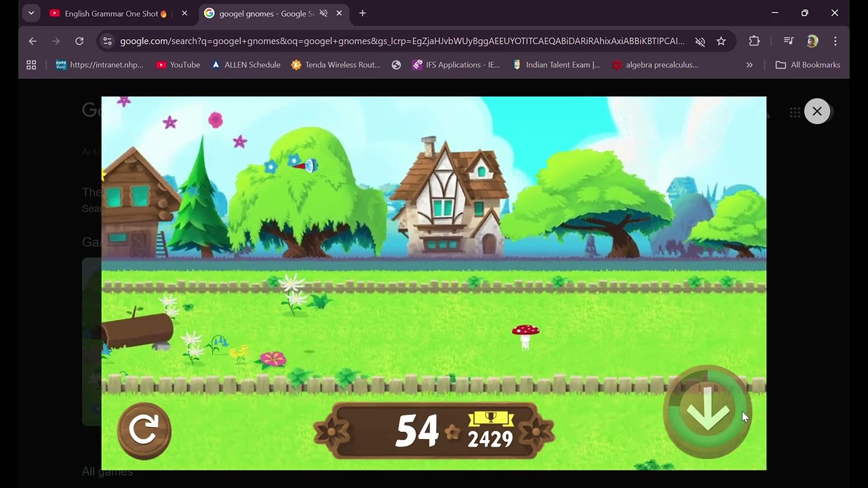Close the English Grammar One Shot tab
This screenshot has width=868, height=488.
tap(184, 14)
